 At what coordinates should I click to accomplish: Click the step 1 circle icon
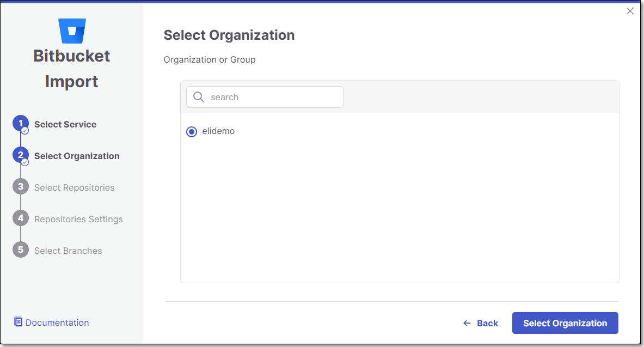21,123
